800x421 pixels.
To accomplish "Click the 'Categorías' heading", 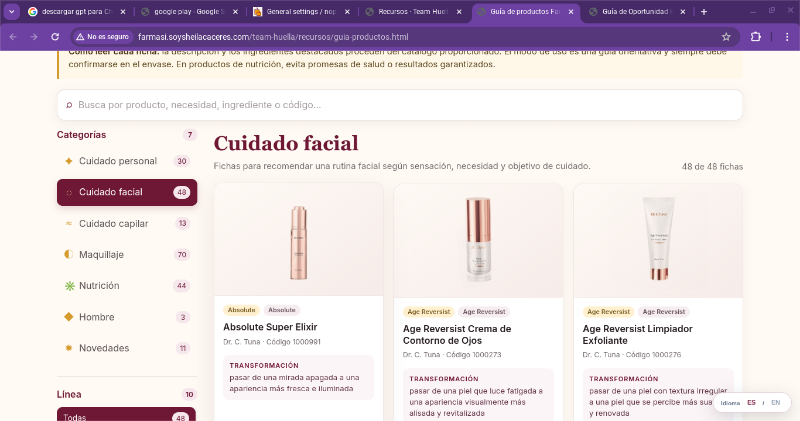I will [82, 135].
